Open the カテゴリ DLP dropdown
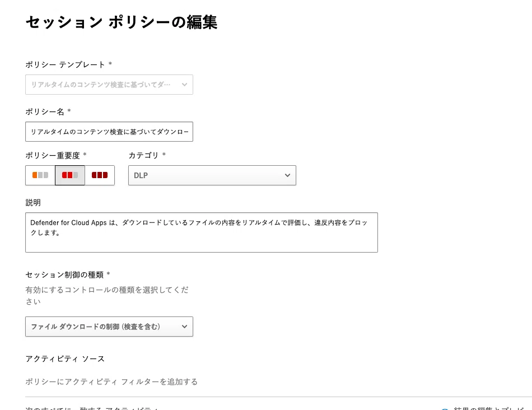 [212, 175]
